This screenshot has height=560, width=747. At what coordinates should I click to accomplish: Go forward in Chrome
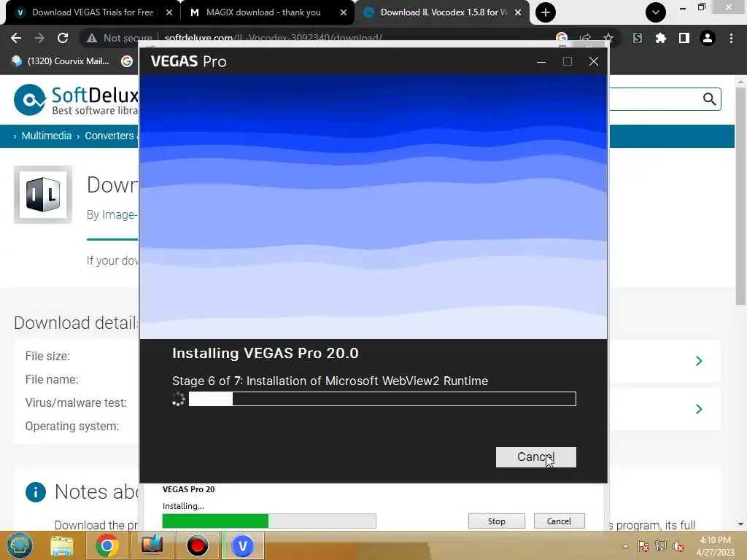(x=39, y=38)
